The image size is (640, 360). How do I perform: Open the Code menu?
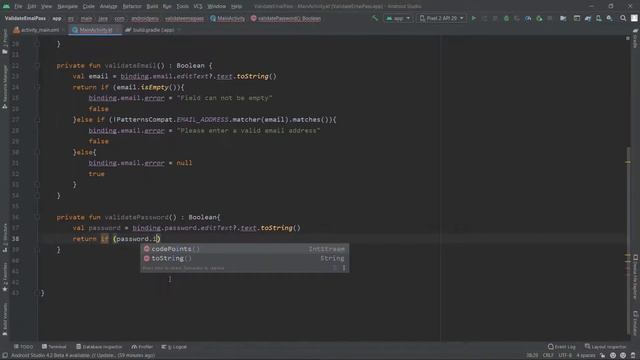click(89, 7)
